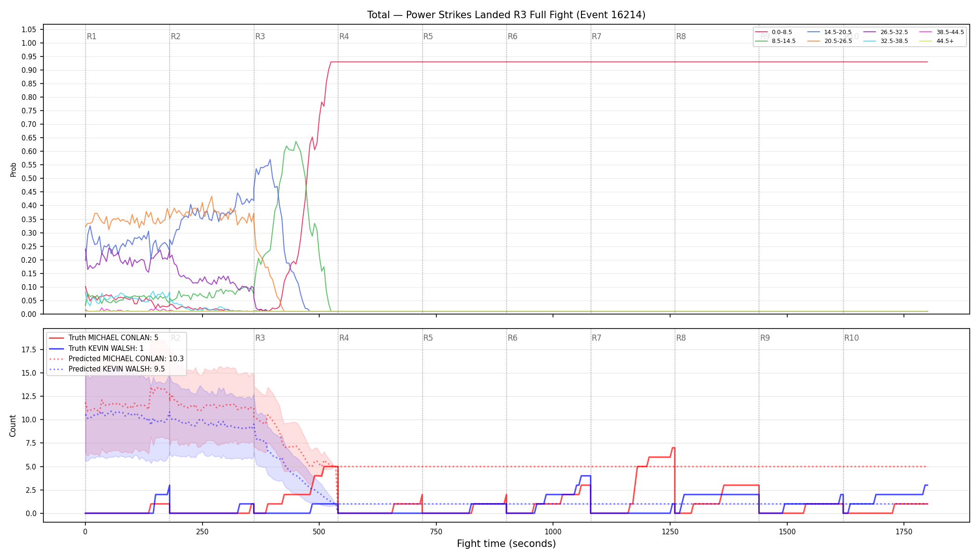Click the 1.05 tick on the Prob axis
The height and width of the screenshot is (560, 980).
29,29
